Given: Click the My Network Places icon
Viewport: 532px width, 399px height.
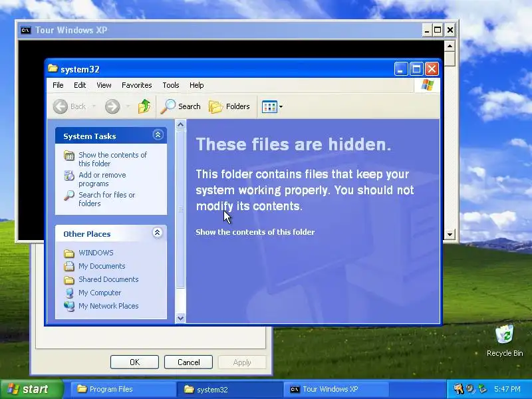Looking at the screenshot, I should coord(69,306).
